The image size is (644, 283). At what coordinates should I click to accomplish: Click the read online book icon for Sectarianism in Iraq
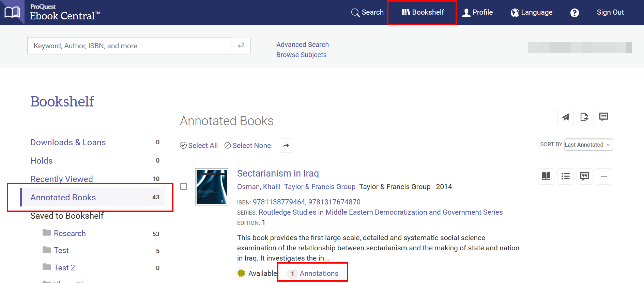(x=546, y=176)
